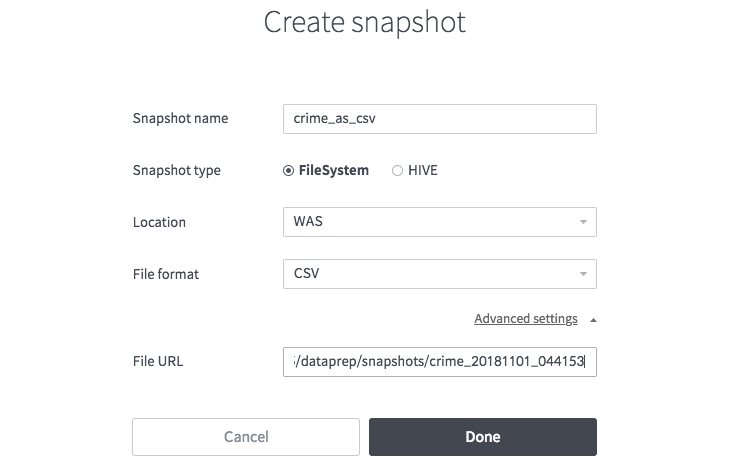Viewport: 741px width, 473px height.
Task: Click the Snapshot name input field
Action: pos(439,119)
